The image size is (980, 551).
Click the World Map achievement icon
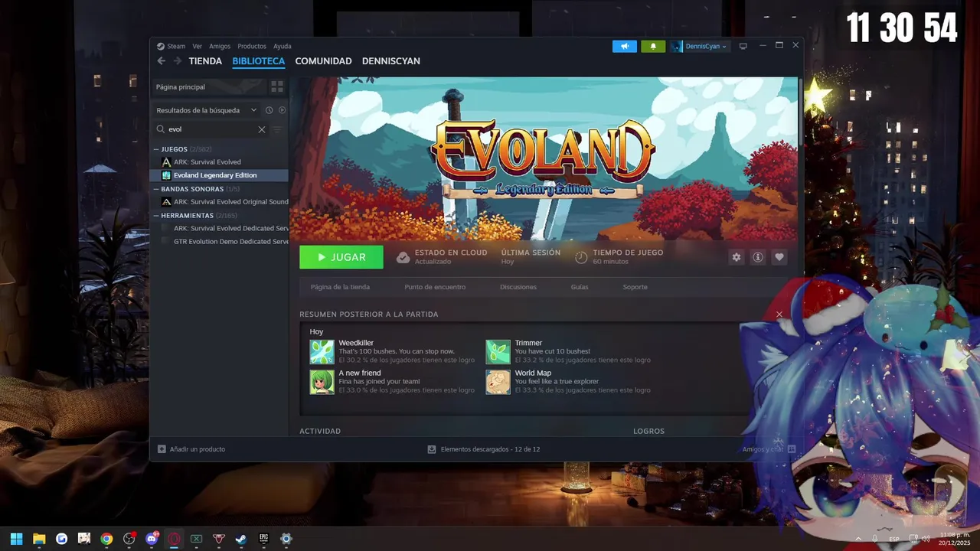(498, 382)
